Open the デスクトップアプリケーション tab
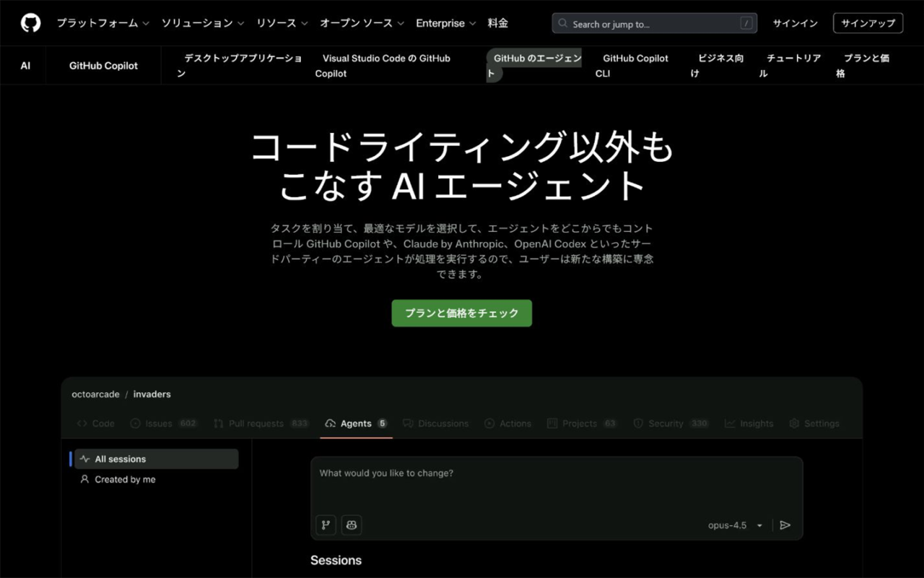This screenshot has width=924, height=578. pyautogui.click(x=240, y=66)
